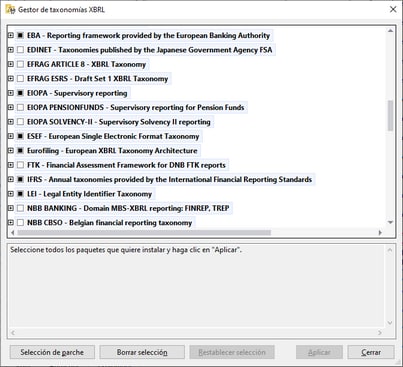Click the taxonomy list vertical scrollbar thumb
Viewport: 403px width, 367px height.
click(x=390, y=116)
